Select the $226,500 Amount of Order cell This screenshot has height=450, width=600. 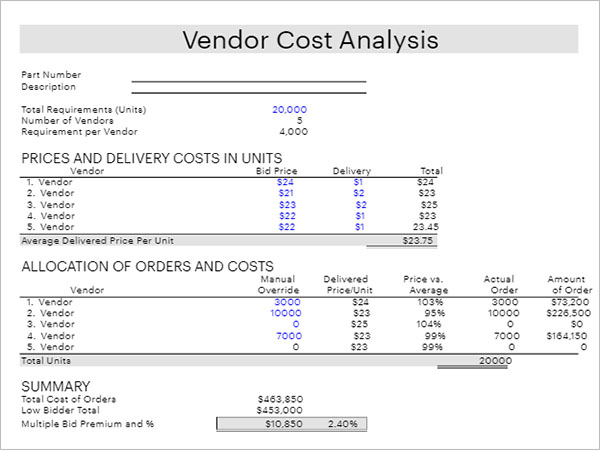(566, 313)
